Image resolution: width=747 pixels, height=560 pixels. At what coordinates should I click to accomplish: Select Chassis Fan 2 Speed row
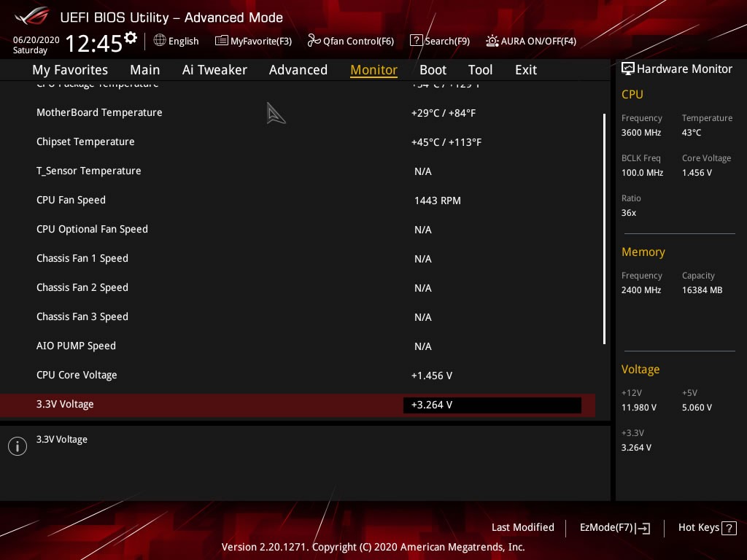tap(298, 287)
